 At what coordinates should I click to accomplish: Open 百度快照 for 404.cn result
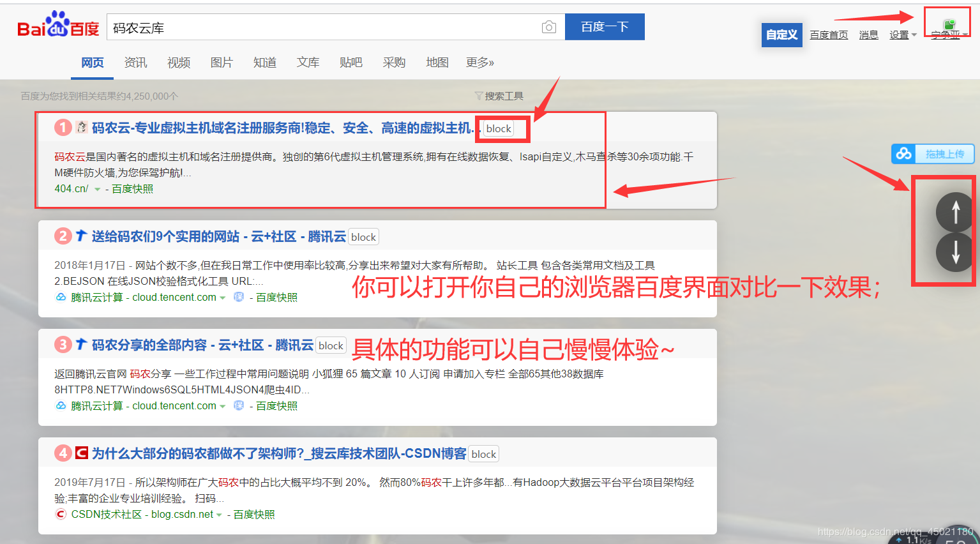[133, 189]
